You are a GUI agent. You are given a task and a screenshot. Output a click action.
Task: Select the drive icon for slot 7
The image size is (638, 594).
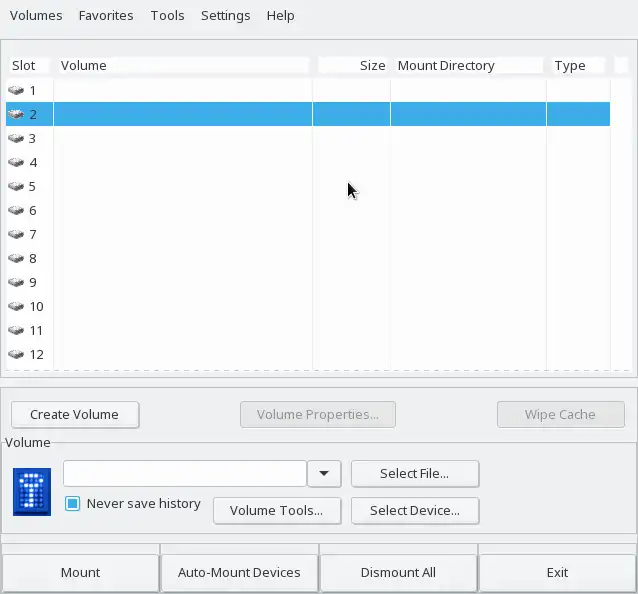(16, 234)
